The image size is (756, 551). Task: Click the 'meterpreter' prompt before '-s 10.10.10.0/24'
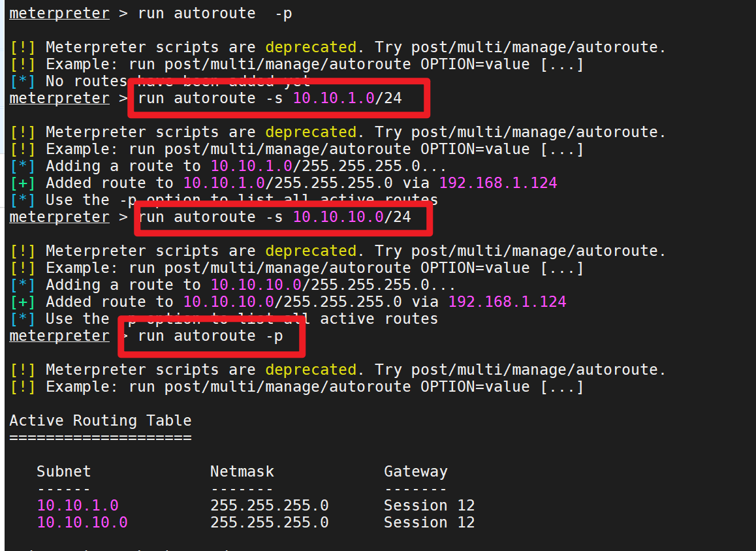point(59,217)
